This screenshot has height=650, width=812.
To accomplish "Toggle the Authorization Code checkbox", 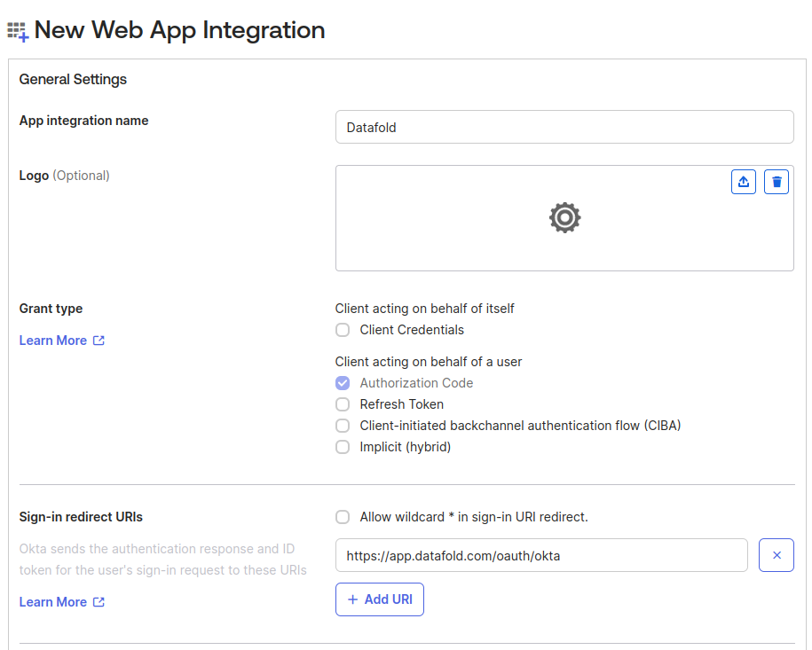I will pyautogui.click(x=343, y=383).
